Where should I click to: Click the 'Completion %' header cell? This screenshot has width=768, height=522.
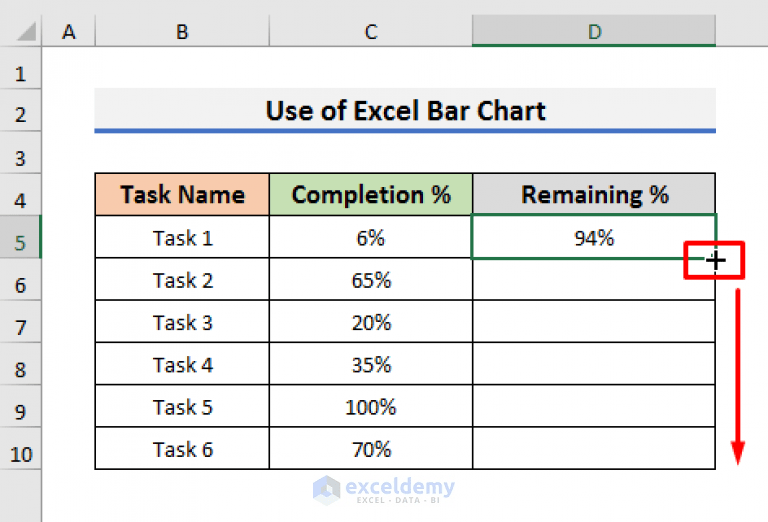[x=371, y=194]
